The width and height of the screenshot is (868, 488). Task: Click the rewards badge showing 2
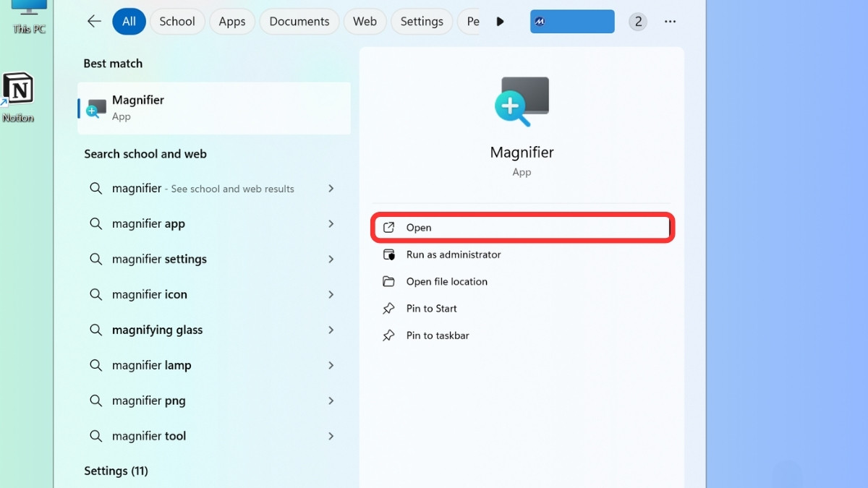(x=637, y=22)
